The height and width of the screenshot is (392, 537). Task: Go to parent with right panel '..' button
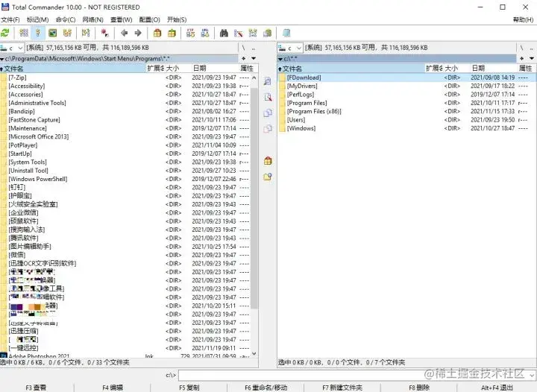tap(531, 48)
